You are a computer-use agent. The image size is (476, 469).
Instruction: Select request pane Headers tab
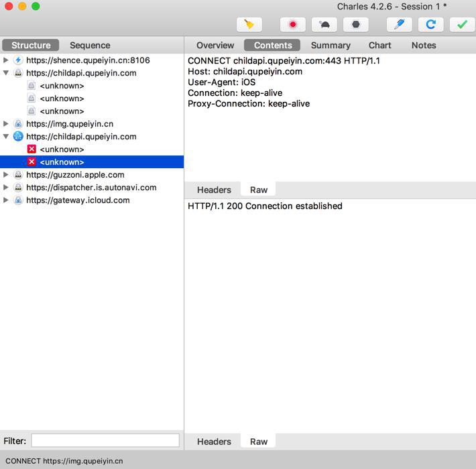point(214,190)
